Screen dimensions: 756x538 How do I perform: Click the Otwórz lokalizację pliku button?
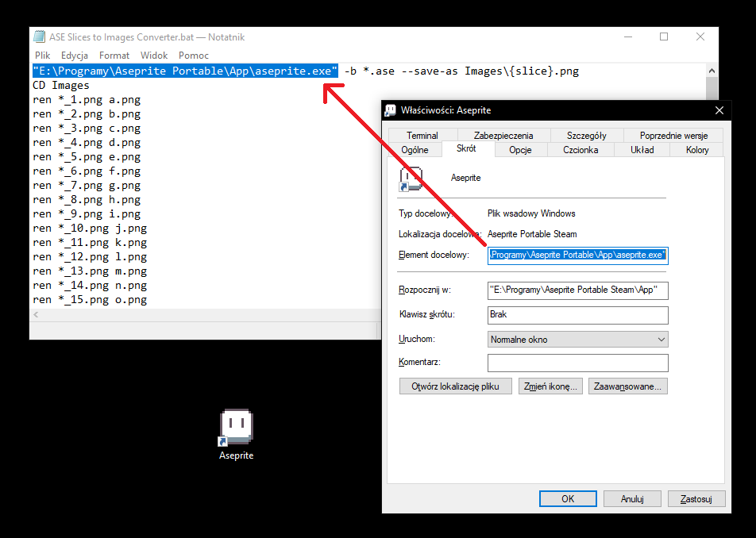455,386
